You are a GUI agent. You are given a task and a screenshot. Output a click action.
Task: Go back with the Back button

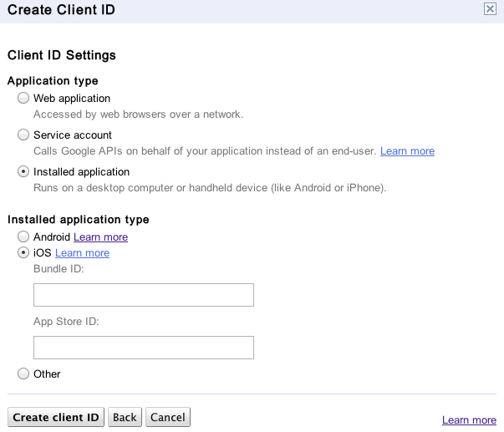pos(125,417)
